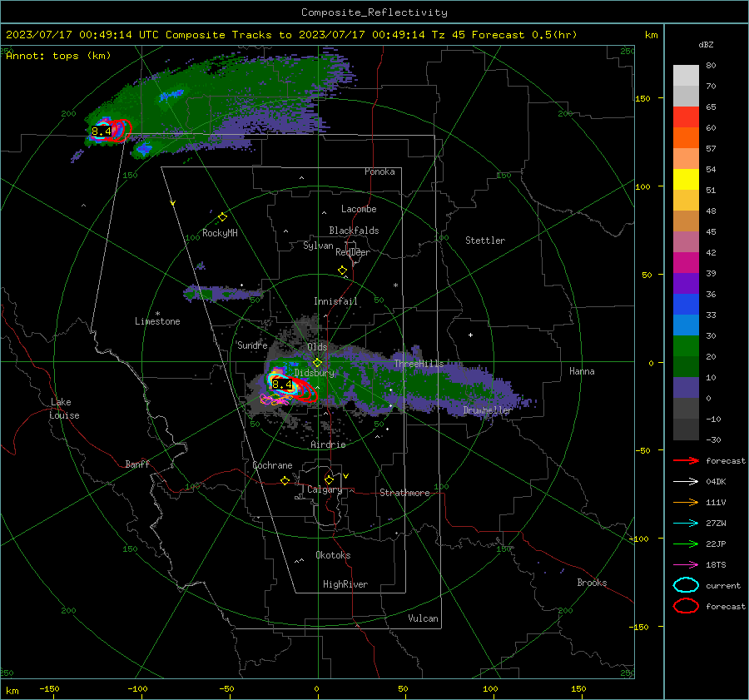
Task: Click the Cochrane city label
Action: 272,465
